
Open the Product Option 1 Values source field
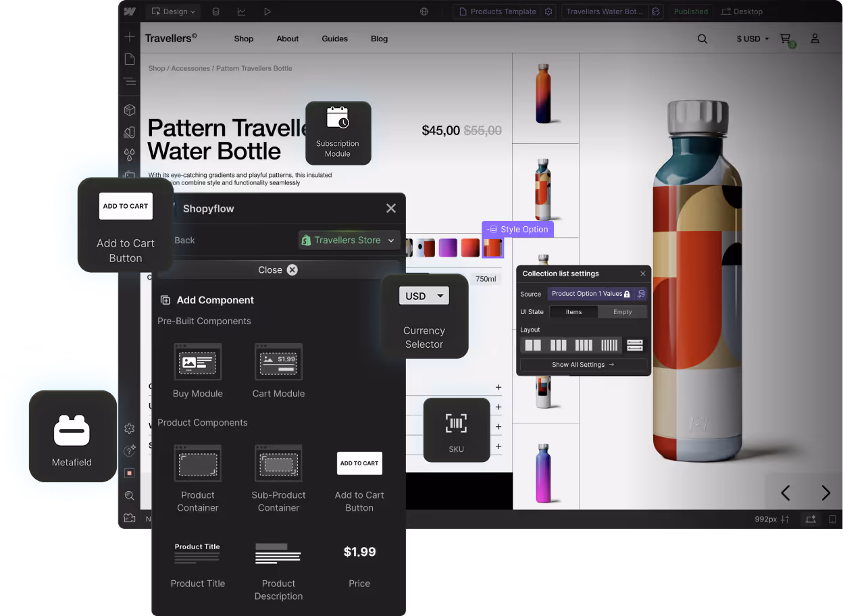(591, 294)
